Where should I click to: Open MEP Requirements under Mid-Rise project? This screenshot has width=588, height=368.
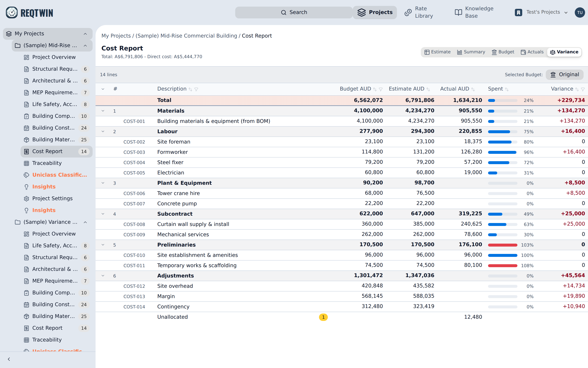pos(56,93)
